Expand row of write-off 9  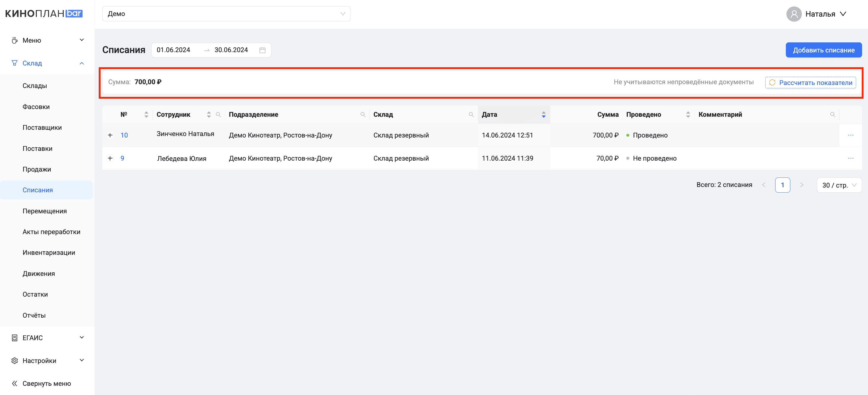coord(110,158)
